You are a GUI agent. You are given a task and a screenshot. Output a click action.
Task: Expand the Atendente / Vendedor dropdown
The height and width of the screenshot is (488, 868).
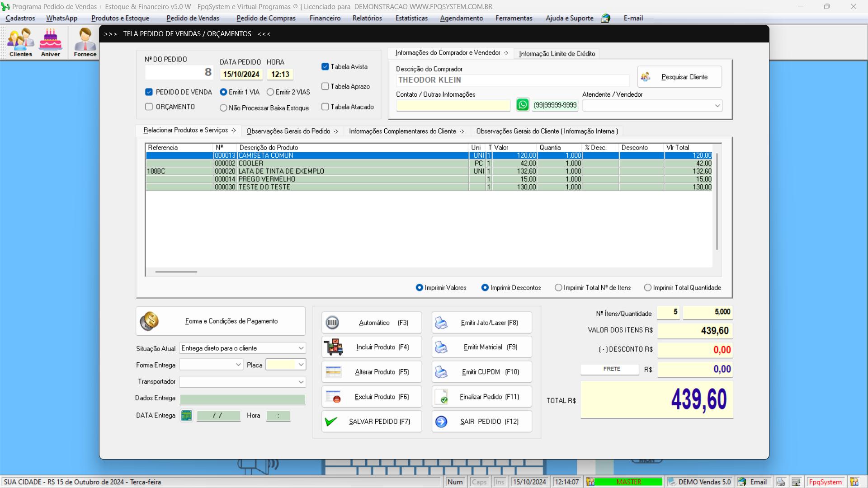[x=717, y=106]
